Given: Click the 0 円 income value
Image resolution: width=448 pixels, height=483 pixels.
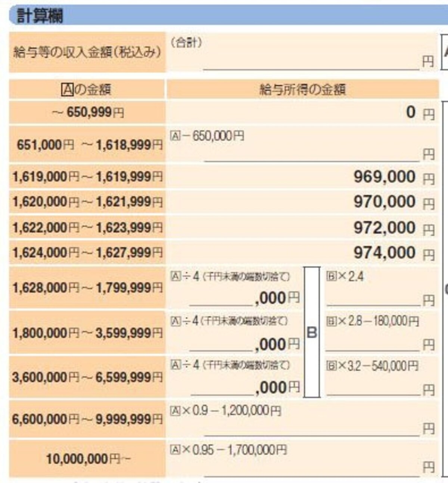Looking at the screenshot, I should pos(420,112).
